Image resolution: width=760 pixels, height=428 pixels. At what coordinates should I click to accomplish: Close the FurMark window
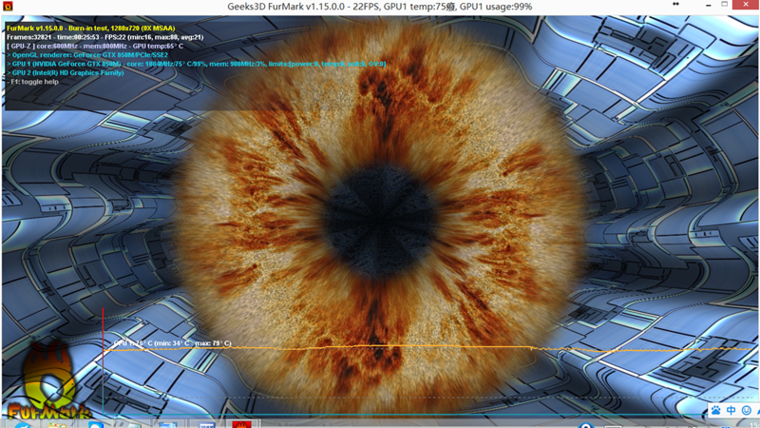747,4
